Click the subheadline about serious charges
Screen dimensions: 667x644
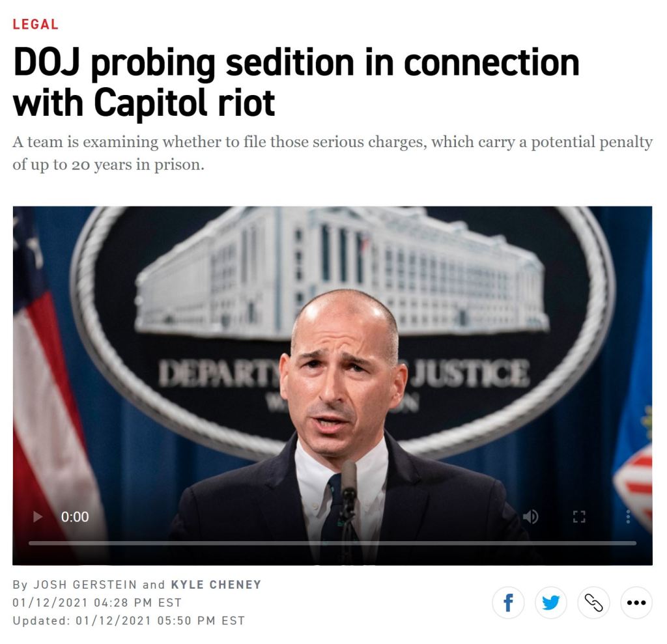pyautogui.click(x=332, y=154)
